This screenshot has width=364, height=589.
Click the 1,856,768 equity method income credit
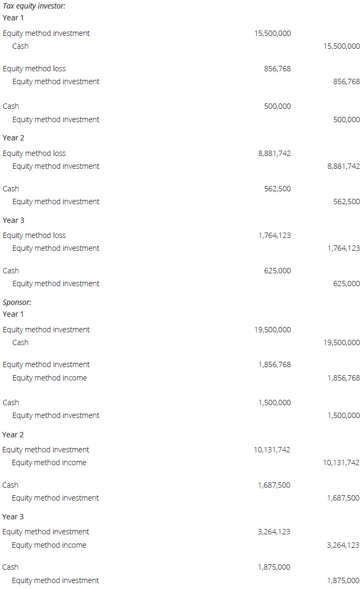(x=344, y=378)
